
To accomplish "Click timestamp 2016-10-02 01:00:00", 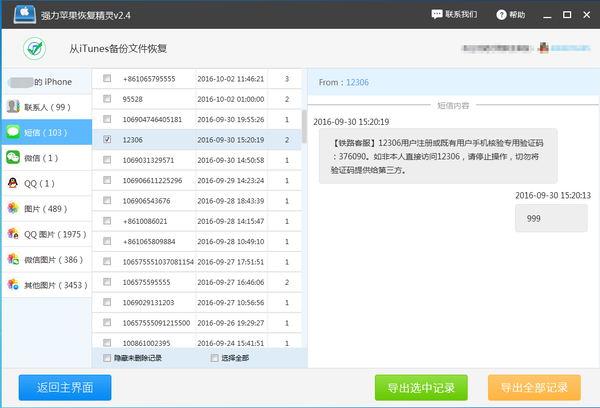I will coord(231,99).
